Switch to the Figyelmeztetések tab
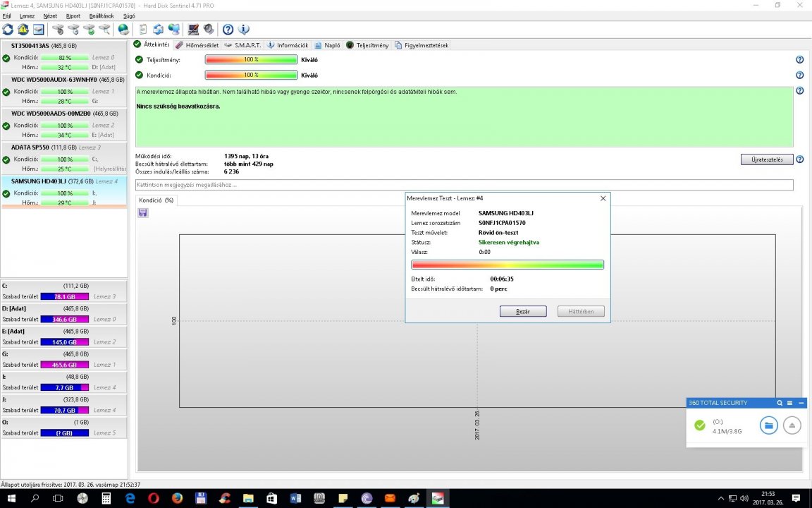Screen dimensions: 812x508 point(422,45)
